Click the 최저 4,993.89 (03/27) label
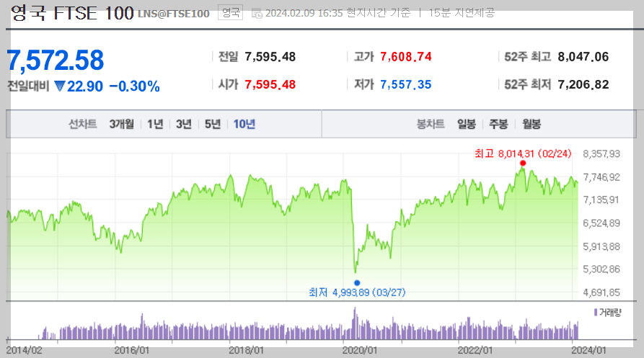The image size is (644, 358). tap(357, 292)
